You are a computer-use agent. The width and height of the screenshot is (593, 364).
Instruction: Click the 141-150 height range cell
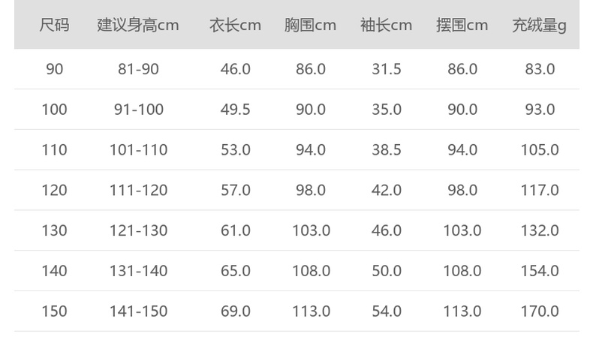click(x=138, y=311)
